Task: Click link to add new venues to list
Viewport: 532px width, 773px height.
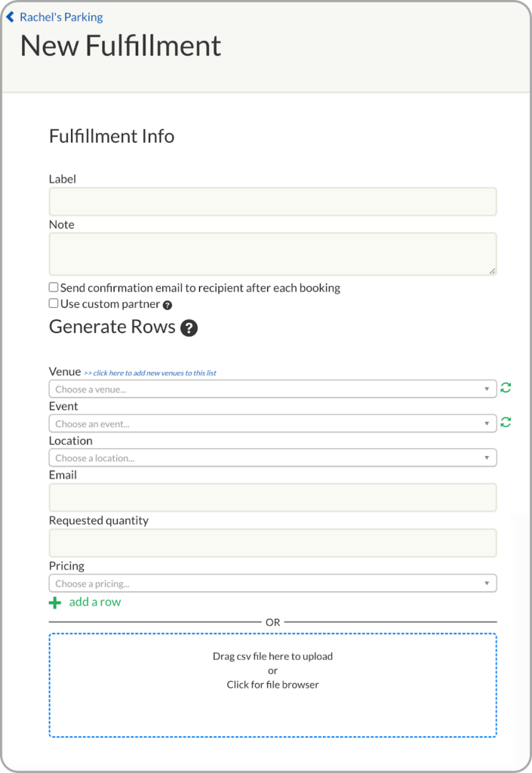Action: pyautogui.click(x=150, y=373)
